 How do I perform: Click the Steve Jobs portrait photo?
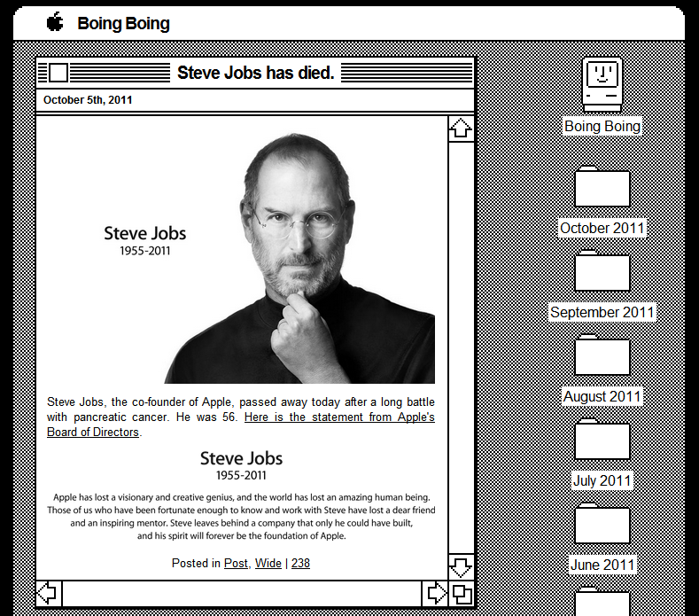(241, 254)
